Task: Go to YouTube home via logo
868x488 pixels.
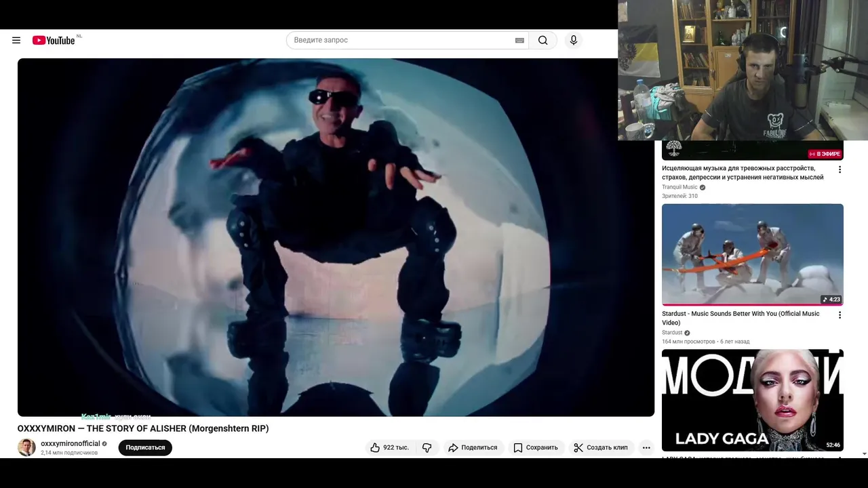Action: (54, 40)
